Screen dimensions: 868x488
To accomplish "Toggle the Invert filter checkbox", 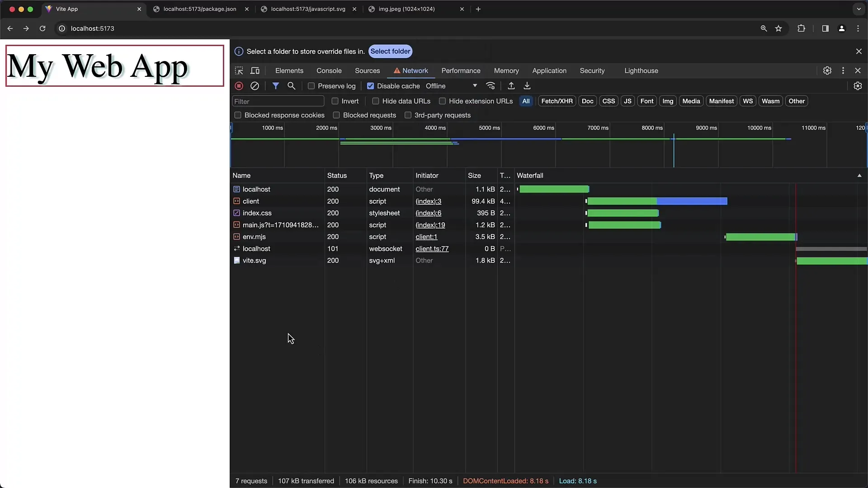I will coord(335,101).
